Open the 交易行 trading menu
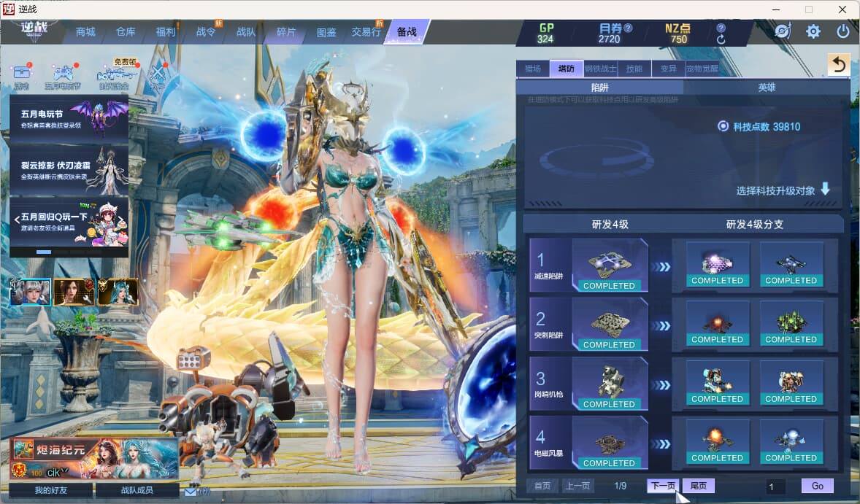 [x=366, y=32]
